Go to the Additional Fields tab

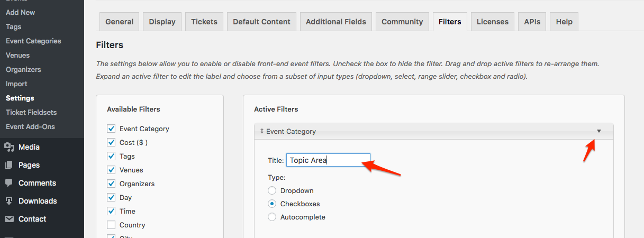[335, 22]
